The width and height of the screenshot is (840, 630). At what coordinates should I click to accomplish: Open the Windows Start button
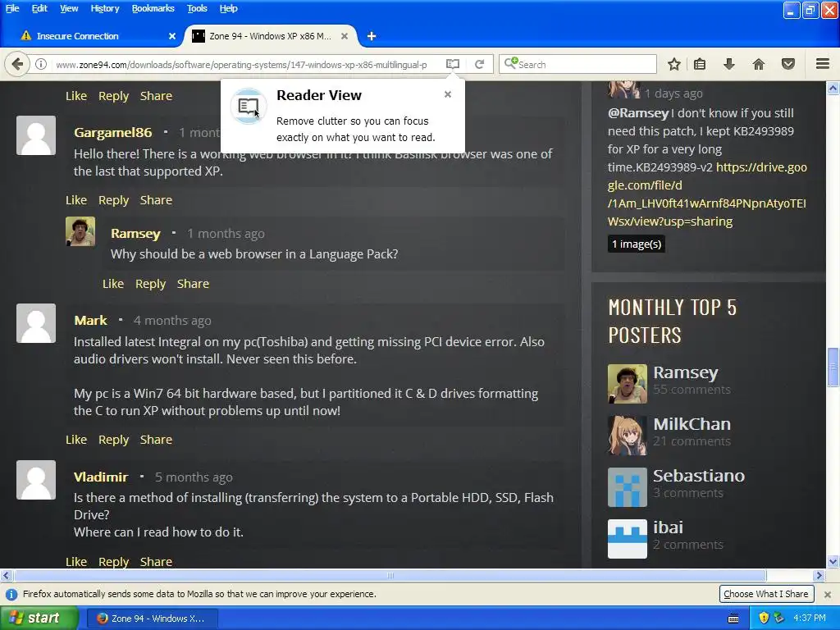tap(39, 619)
